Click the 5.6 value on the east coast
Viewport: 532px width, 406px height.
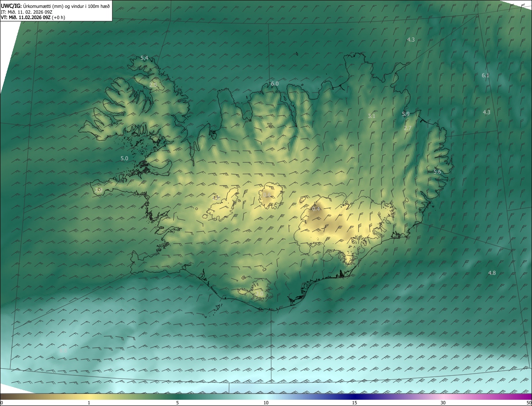(x=437, y=172)
